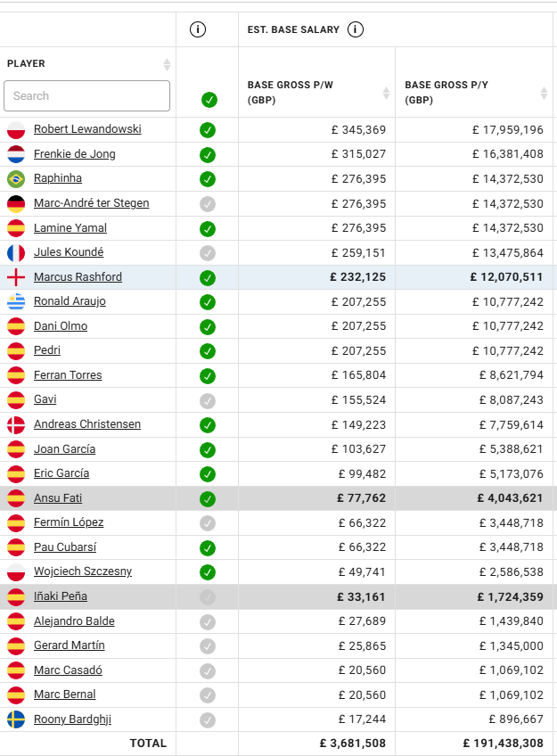557x756 pixels.
Task: Click the Brazil flag next to Raphinha
Action: tap(16, 178)
